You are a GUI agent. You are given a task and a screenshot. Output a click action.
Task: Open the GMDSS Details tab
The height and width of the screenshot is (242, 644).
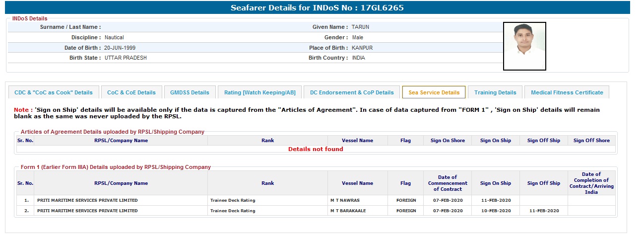190,92
